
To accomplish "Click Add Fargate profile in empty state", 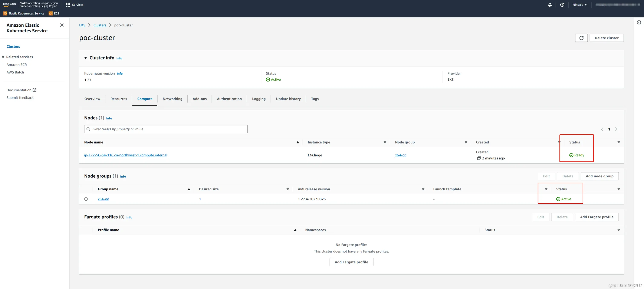I will pos(351,262).
